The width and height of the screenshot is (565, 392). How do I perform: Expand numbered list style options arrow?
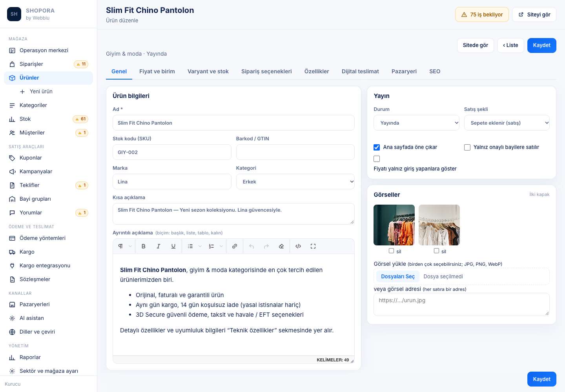221,246
